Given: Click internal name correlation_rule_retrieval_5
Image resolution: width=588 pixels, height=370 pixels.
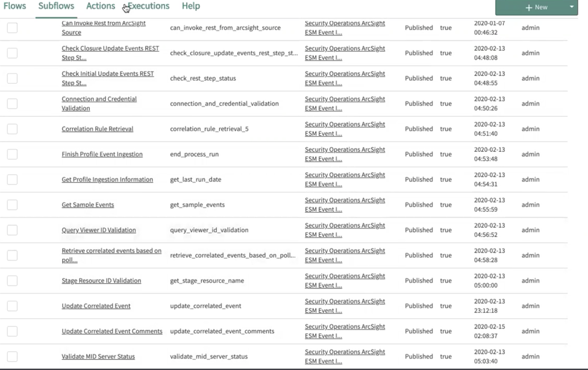Looking at the screenshot, I should pos(209,129).
